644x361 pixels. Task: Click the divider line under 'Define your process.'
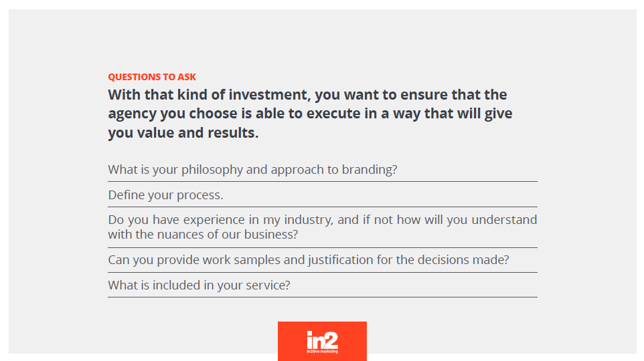pos(323,207)
